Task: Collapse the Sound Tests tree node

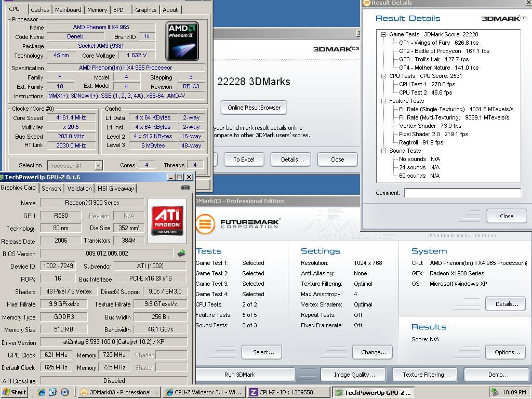Action: pyautogui.click(x=383, y=151)
